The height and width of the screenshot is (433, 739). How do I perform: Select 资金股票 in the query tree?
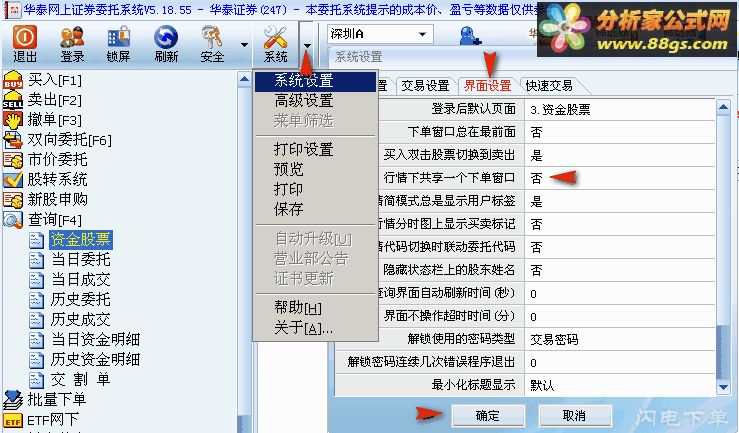pyautogui.click(x=81, y=239)
